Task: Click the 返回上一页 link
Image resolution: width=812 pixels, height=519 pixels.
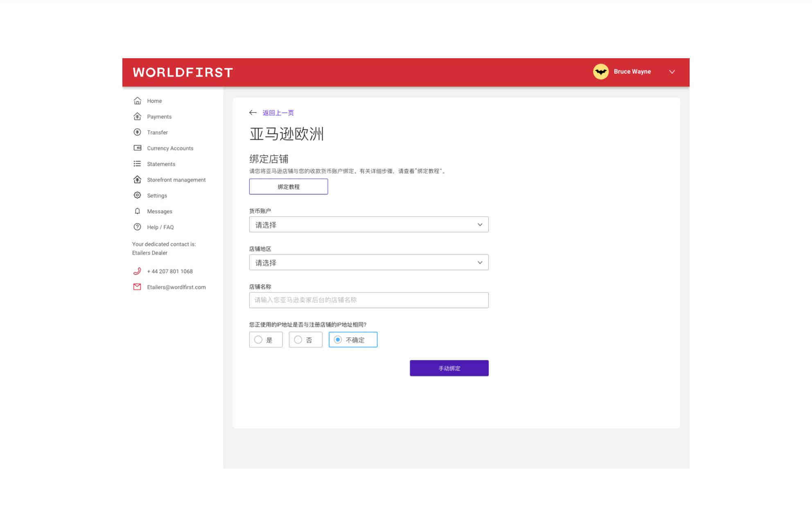Action: (278, 113)
